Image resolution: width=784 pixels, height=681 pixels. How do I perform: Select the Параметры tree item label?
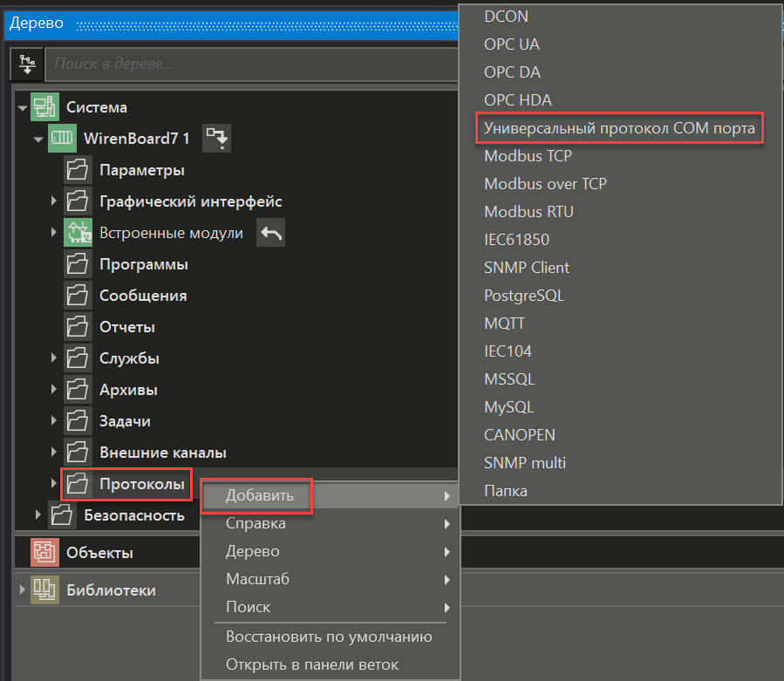pyautogui.click(x=142, y=170)
